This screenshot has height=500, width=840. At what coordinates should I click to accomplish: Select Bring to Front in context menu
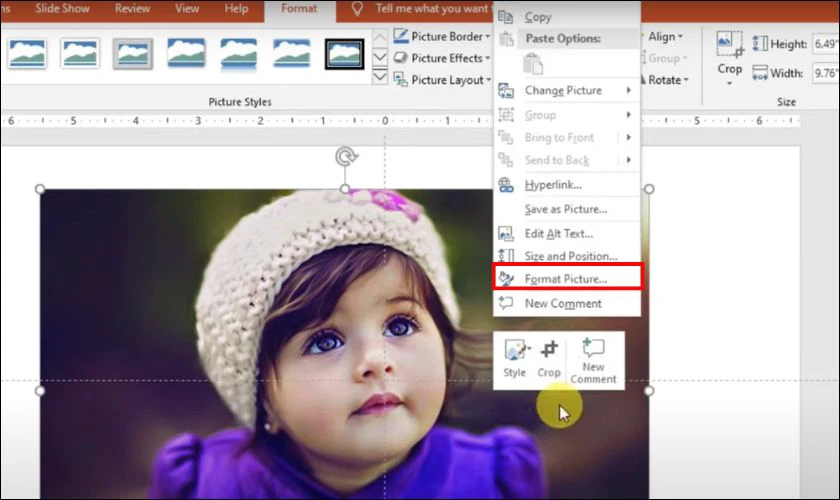(x=557, y=138)
